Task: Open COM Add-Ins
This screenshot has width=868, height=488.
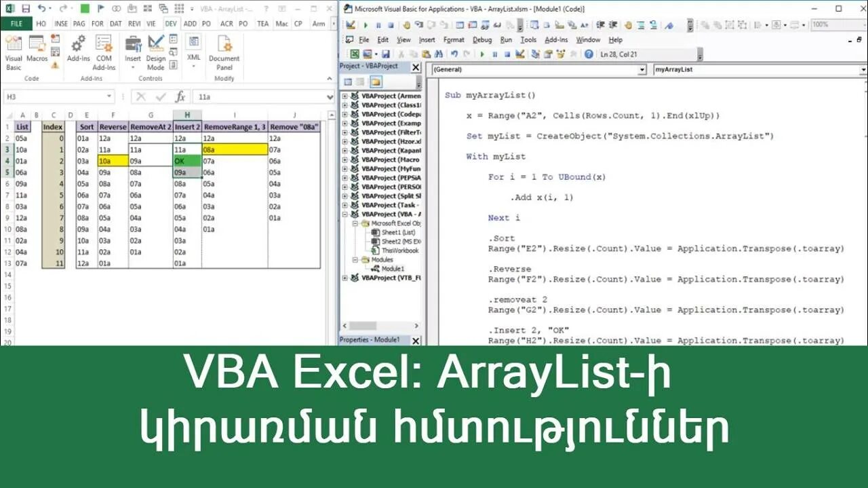Action: point(104,53)
